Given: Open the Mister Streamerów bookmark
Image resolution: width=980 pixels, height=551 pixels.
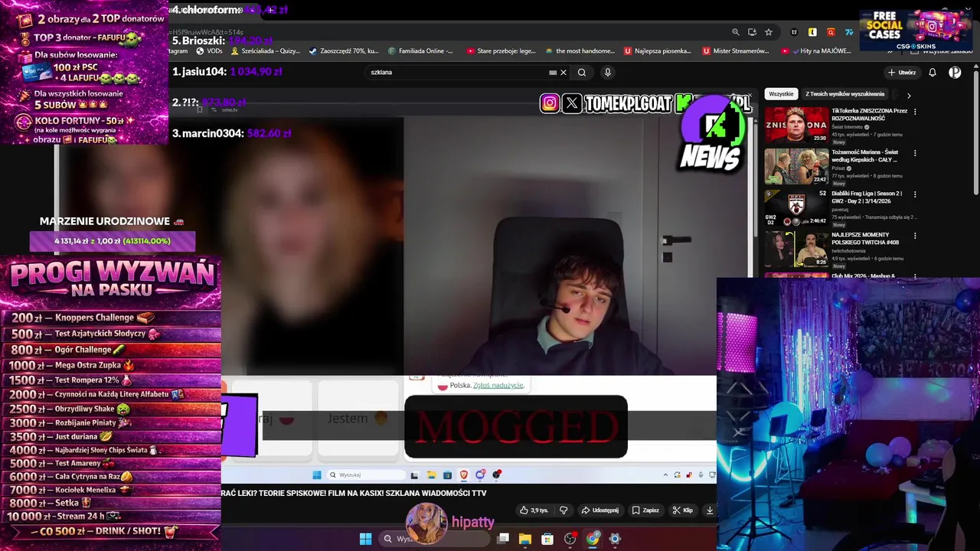Looking at the screenshot, I should [736, 51].
